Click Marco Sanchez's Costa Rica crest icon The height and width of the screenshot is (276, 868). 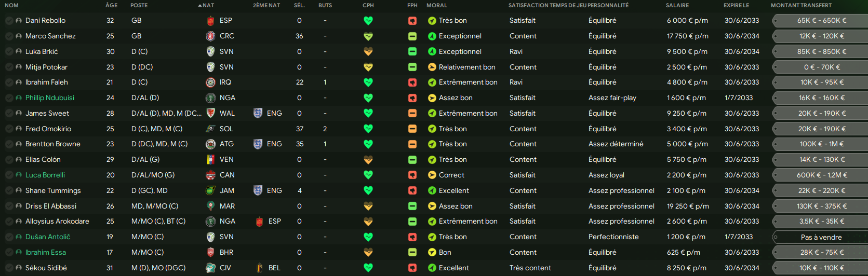click(x=210, y=36)
